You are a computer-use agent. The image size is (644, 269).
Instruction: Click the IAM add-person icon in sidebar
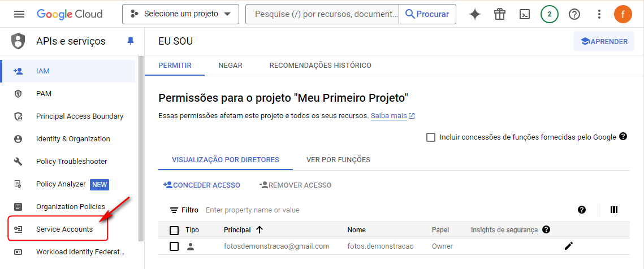(x=18, y=71)
